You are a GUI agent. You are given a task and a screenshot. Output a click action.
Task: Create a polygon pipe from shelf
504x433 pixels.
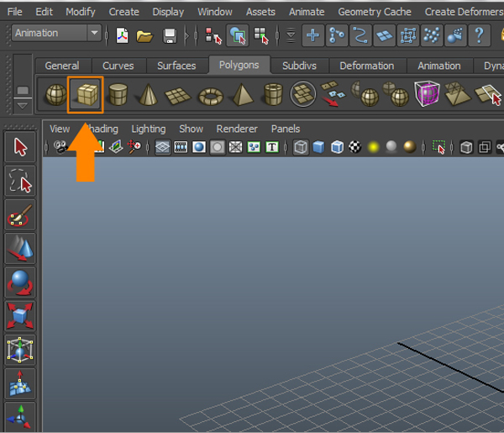click(x=273, y=94)
